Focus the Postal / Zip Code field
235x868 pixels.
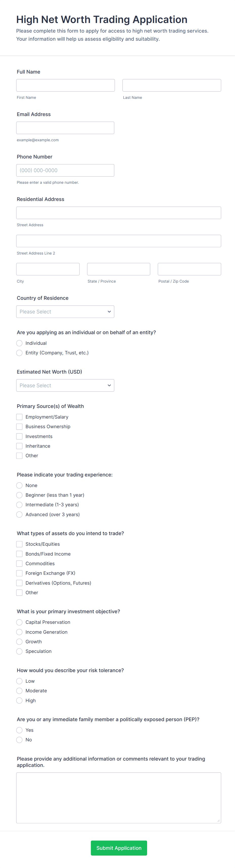pyautogui.click(x=189, y=269)
